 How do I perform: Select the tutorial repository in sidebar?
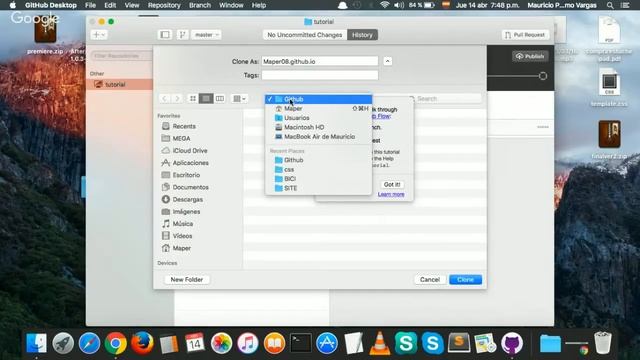point(119,84)
